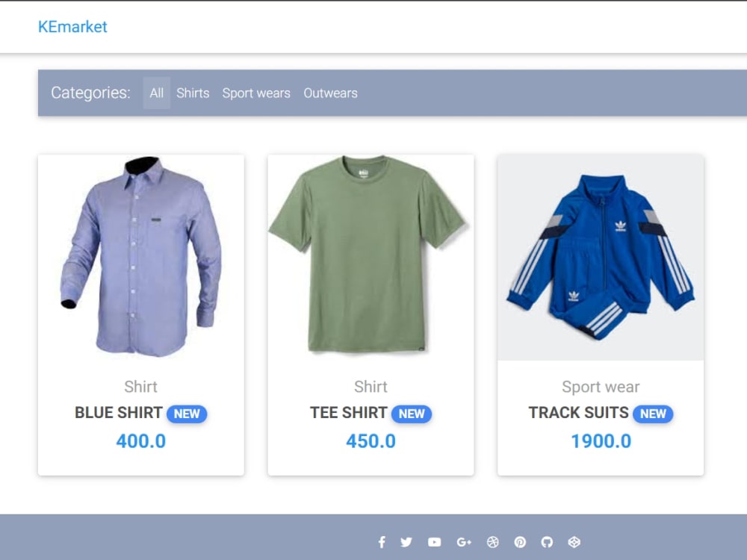Click the green tee shirt image
The height and width of the screenshot is (560, 747).
371,257
